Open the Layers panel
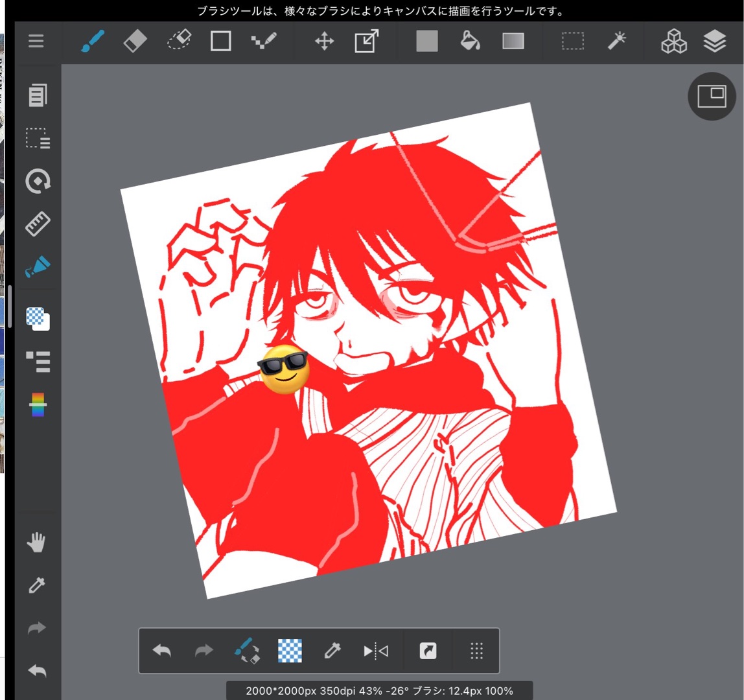Image resolution: width=744 pixels, height=700 pixels. coord(714,41)
